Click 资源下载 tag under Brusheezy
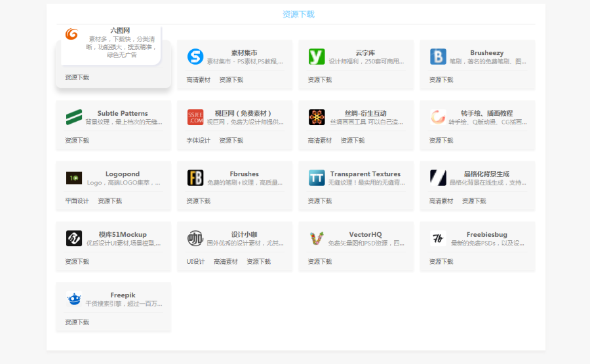The width and height of the screenshot is (590, 364). coord(441,80)
